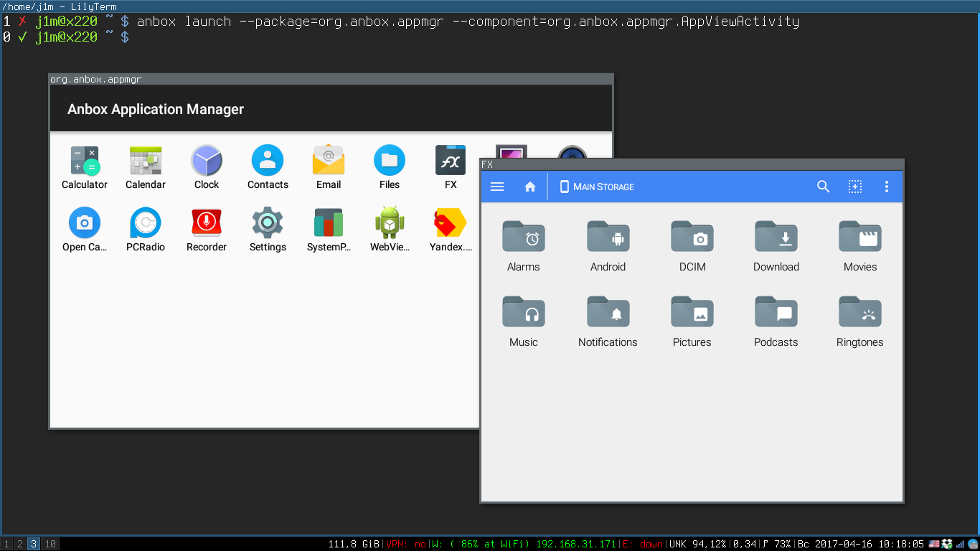The height and width of the screenshot is (551, 980).
Task: Open the Alarms folder in FX
Action: click(524, 246)
